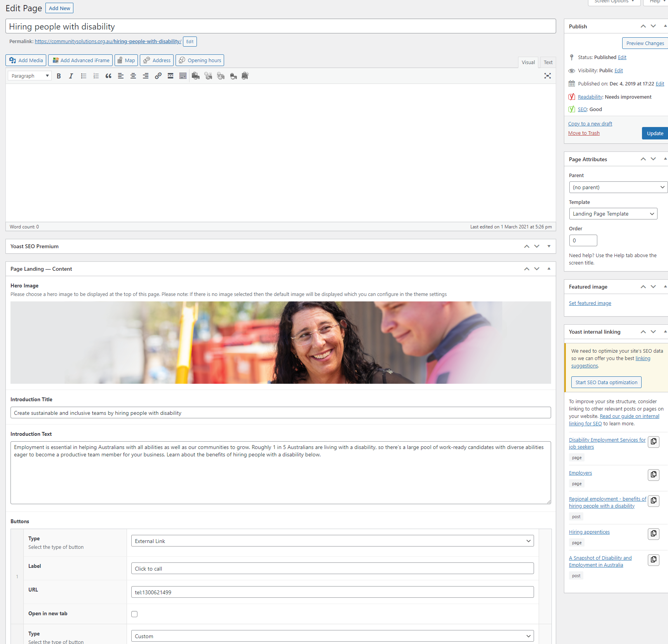
Task: Open the Paragraph format dropdown
Action: tap(30, 76)
